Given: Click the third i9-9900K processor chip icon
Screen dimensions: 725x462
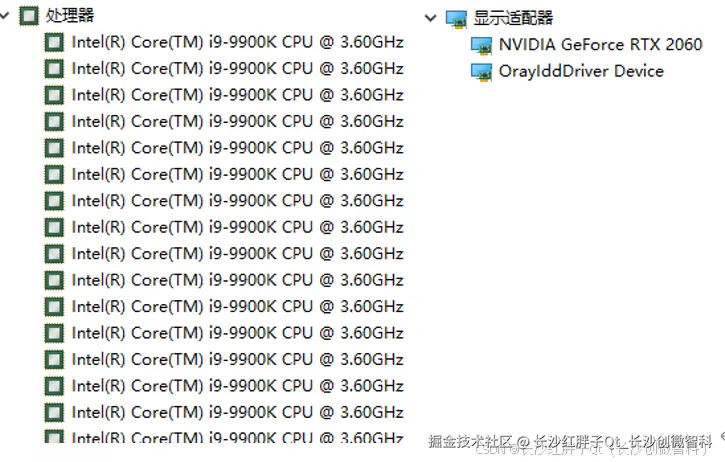Looking at the screenshot, I should pyautogui.click(x=54, y=95).
